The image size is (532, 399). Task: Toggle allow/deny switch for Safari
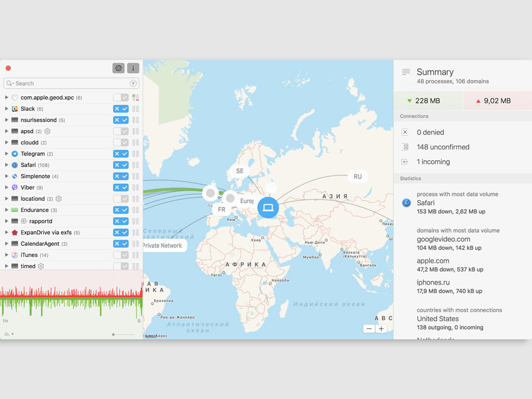tap(121, 165)
